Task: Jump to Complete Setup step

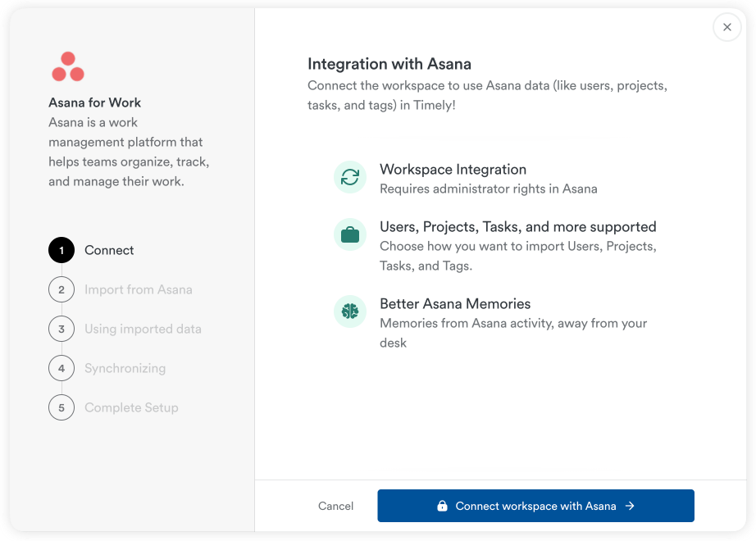Action: (131, 407)
